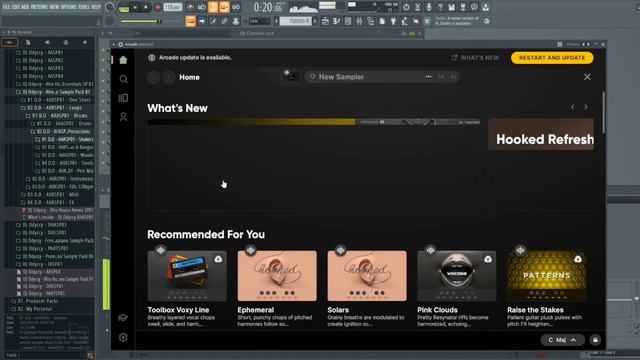The image size is (640, 360).
Task: Open Arcade Home from the sidebar
Action: point(123,60)
